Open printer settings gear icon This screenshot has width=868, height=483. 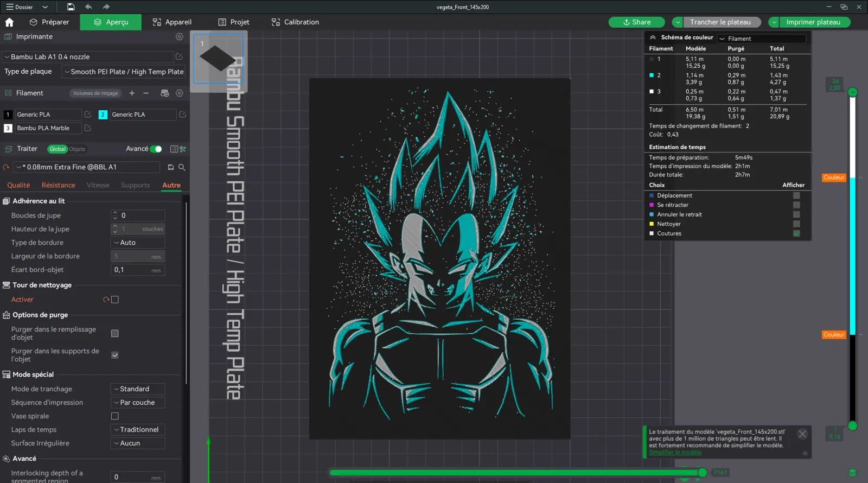tap(180, 37)
